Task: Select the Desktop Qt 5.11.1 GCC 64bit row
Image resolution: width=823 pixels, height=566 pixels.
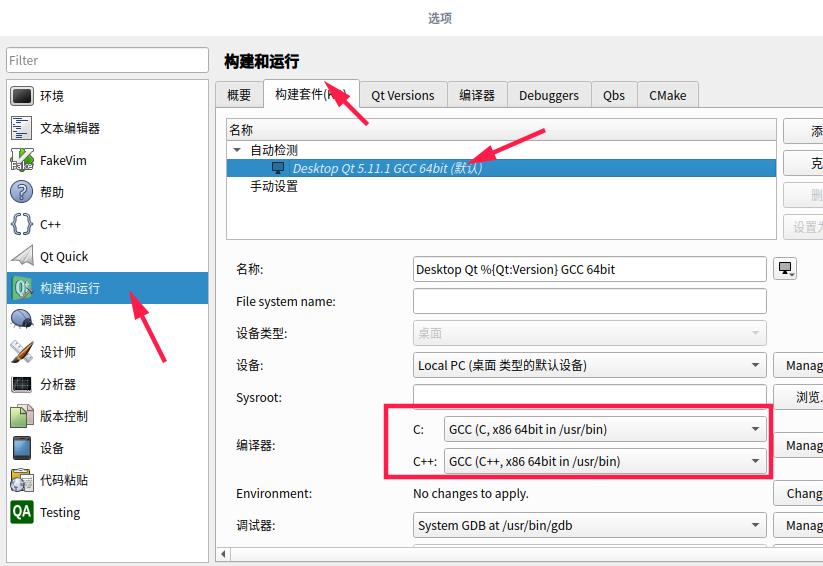Action: (x=501, y=168)
